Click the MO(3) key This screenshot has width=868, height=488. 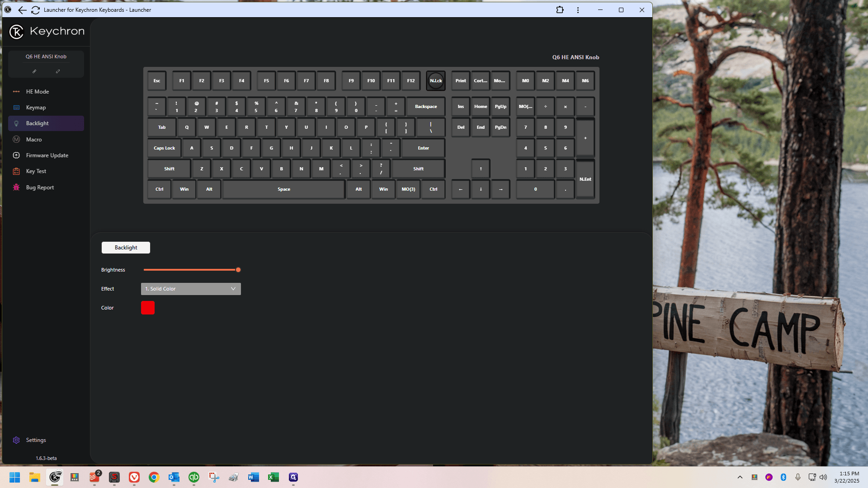pos(408,189)
